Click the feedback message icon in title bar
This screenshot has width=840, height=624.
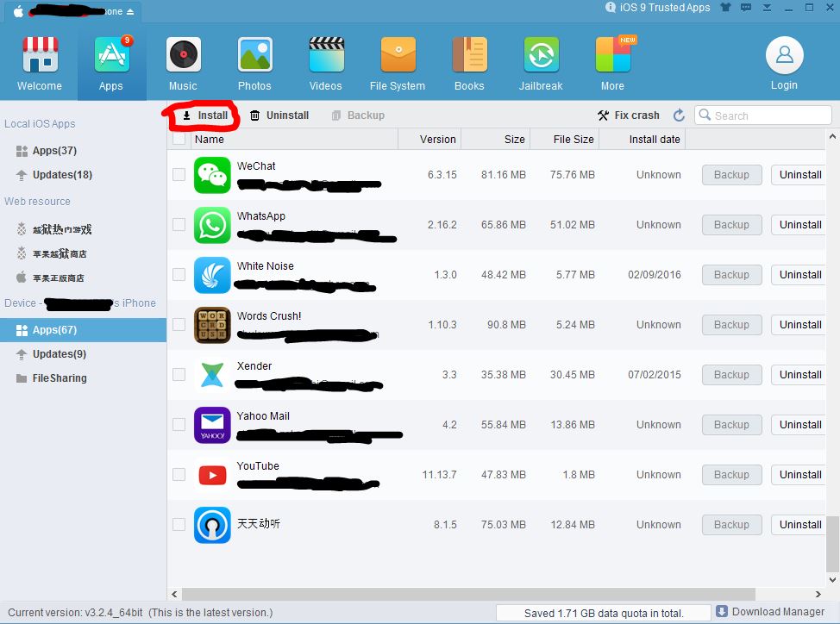746,8
